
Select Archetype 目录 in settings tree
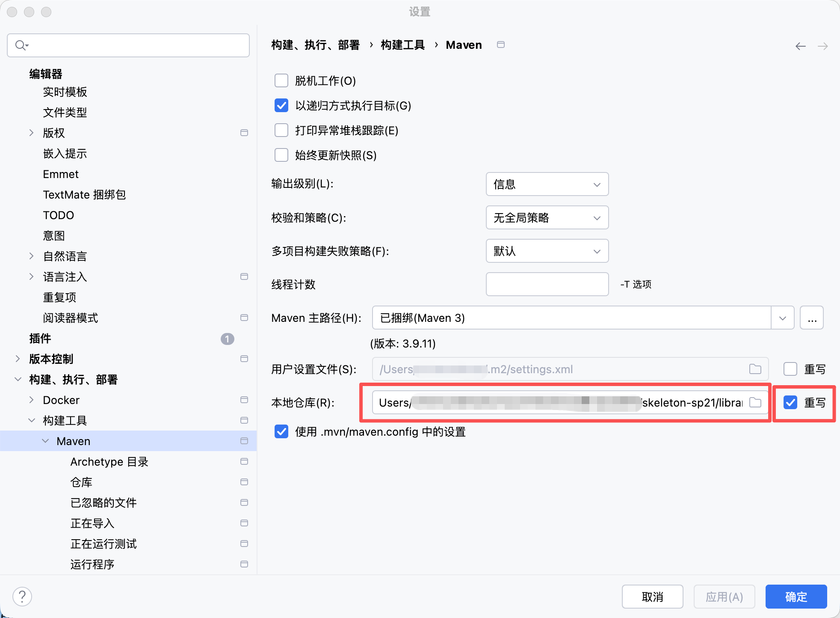click(109, 461)
